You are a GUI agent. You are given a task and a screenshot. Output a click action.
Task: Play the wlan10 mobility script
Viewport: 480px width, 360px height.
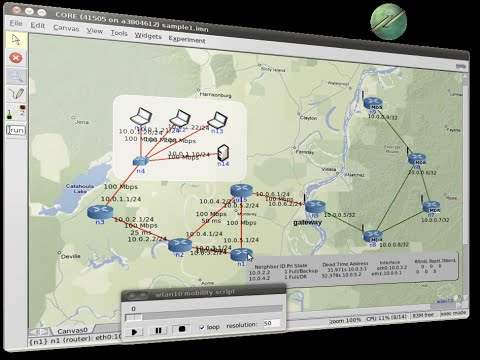(135, 332)
